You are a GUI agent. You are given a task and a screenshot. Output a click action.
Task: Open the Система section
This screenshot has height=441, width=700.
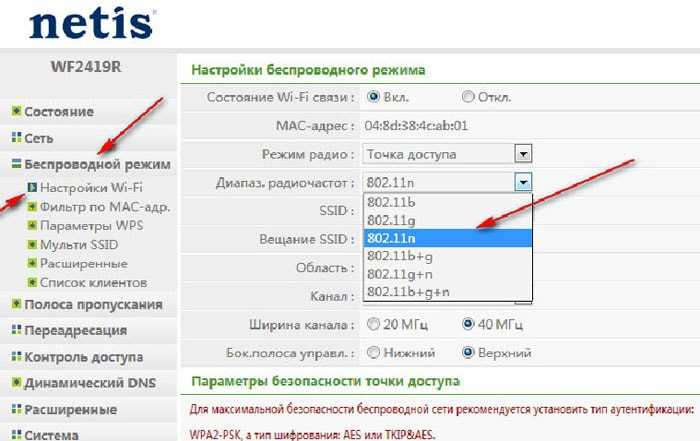[x=51, y=435]
